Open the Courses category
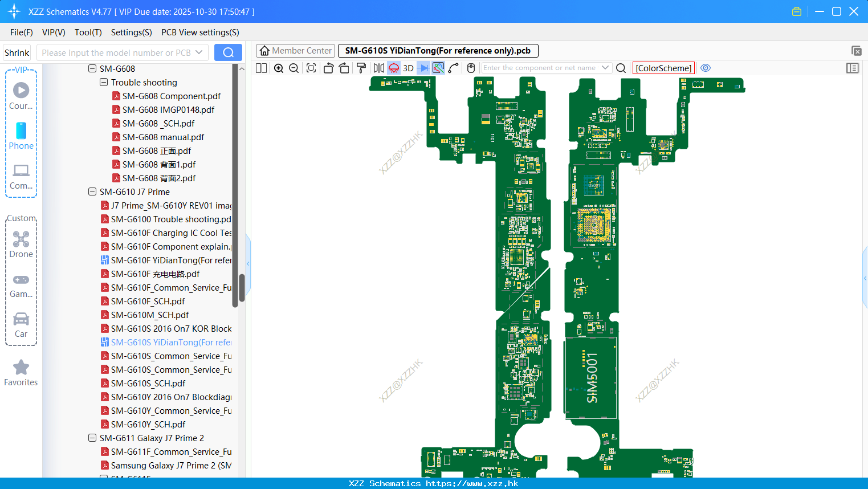Screen dimensions: 868x489 pos(21,96)
